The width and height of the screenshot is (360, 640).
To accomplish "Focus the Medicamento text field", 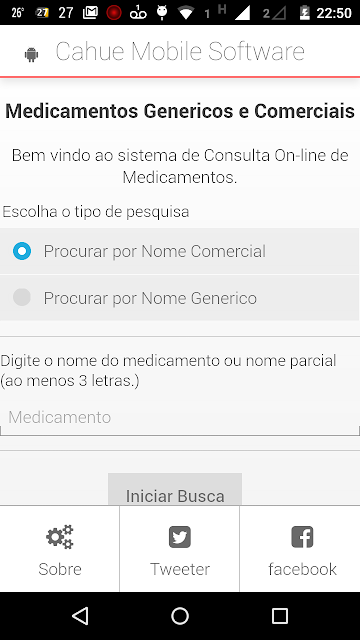I will 180,418.
